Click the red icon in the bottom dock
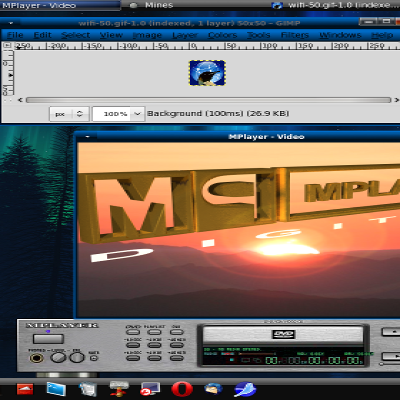 point(25,389)
